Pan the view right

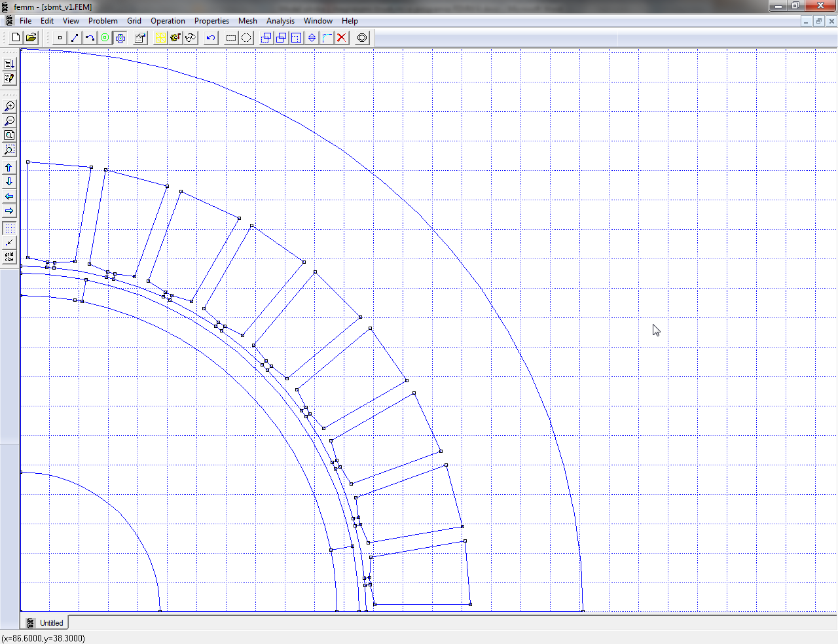[x=9, y=211]
